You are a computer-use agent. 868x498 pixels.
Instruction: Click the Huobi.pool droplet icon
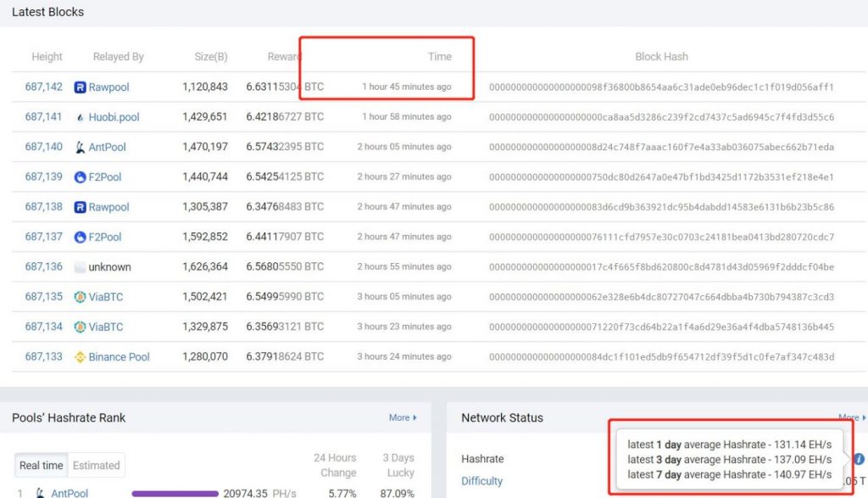[81, 117]
